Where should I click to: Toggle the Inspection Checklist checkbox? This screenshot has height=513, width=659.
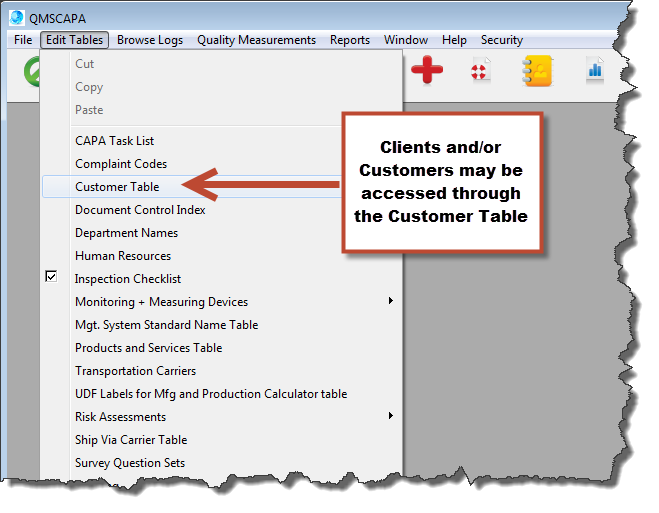(51, 277)
